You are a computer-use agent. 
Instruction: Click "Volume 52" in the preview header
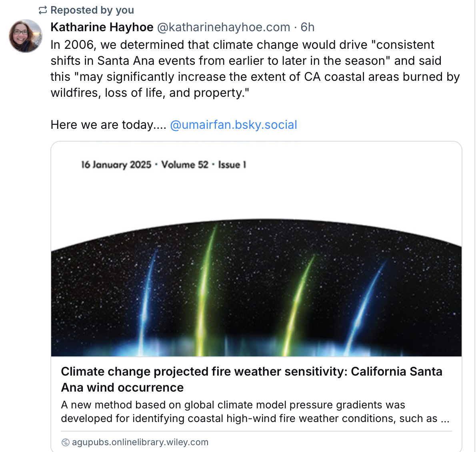click(185, 165)
